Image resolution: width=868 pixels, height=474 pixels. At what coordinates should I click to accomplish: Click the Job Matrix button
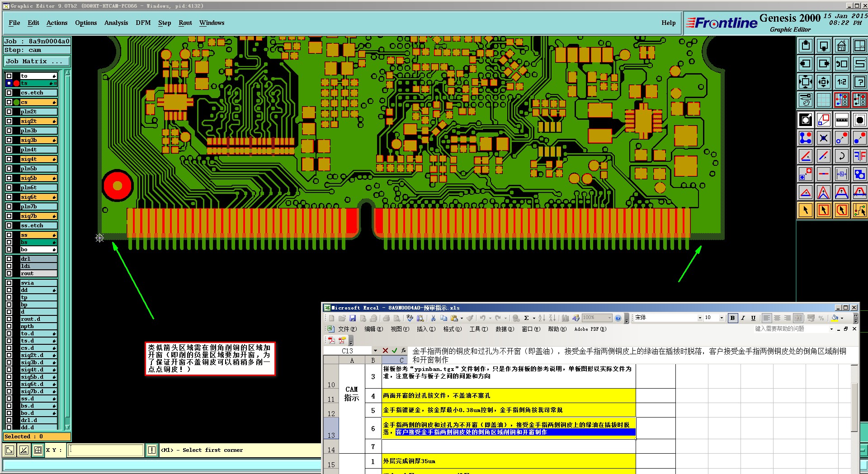coord(37,61)
